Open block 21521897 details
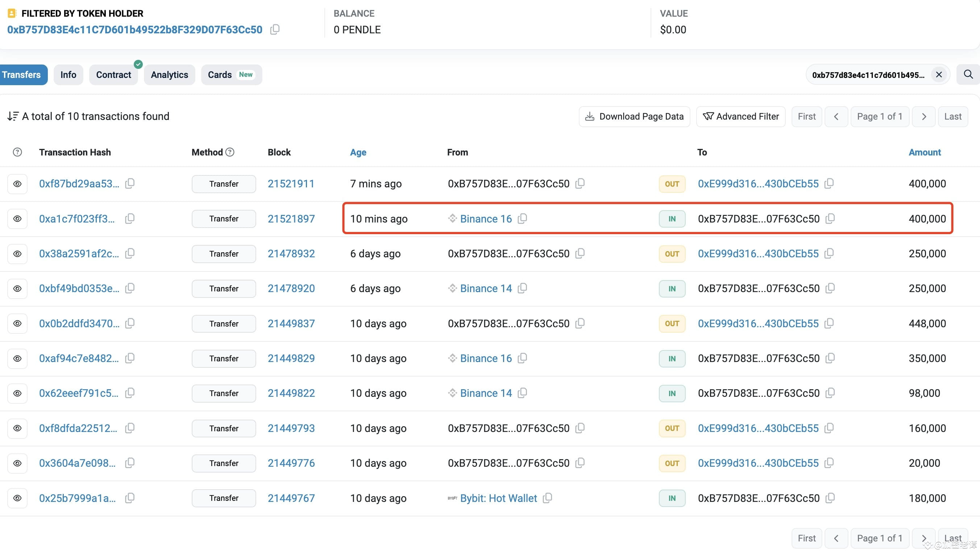Image resolution: width=980 pixels, height=553 pixels. (x=291, y=219)
